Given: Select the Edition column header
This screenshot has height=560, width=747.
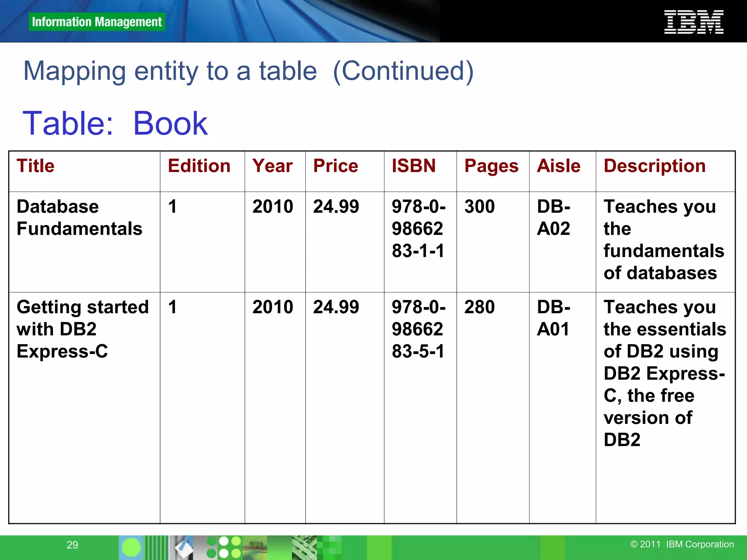Looking at the screenshot, I should [x=199, y=166].
